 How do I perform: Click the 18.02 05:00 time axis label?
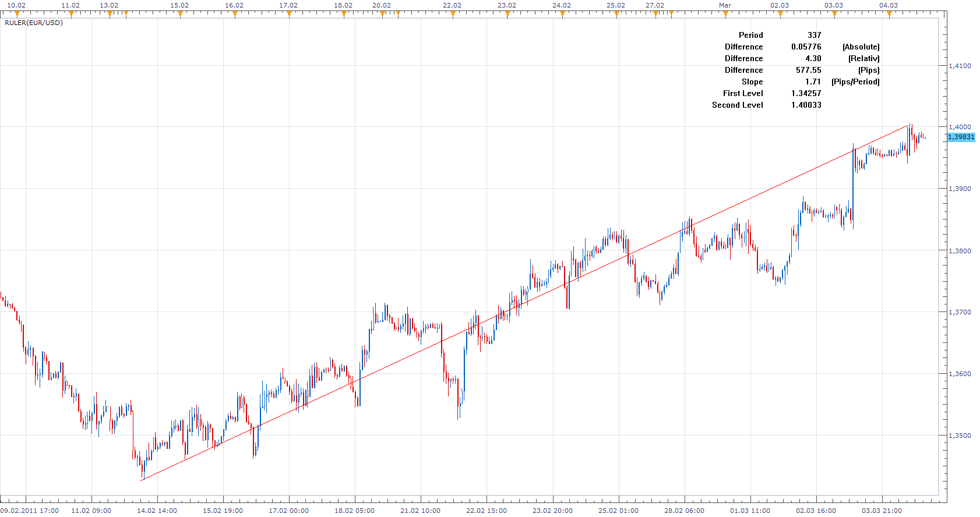(x=355, y=511)
